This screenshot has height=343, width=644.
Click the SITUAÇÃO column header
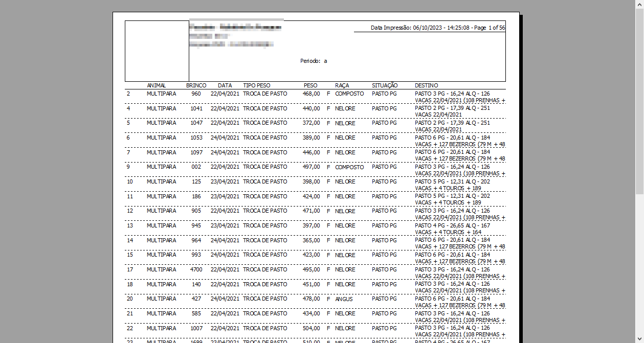point(385,85)
